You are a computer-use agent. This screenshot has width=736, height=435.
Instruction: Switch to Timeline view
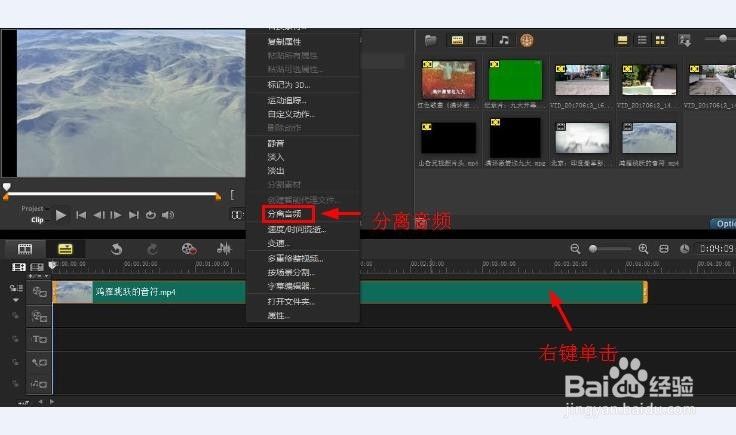pyautogui.click(x=65, y=249)
